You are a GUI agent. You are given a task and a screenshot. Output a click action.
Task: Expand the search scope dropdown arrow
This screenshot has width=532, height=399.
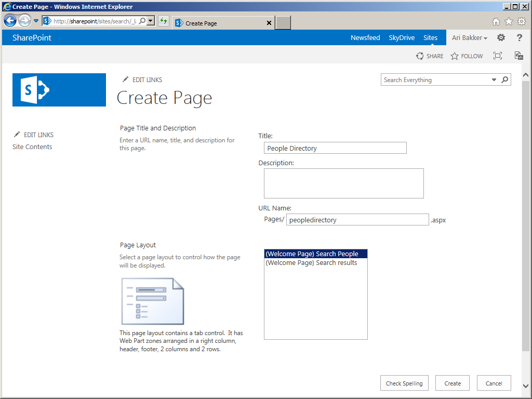494,79
